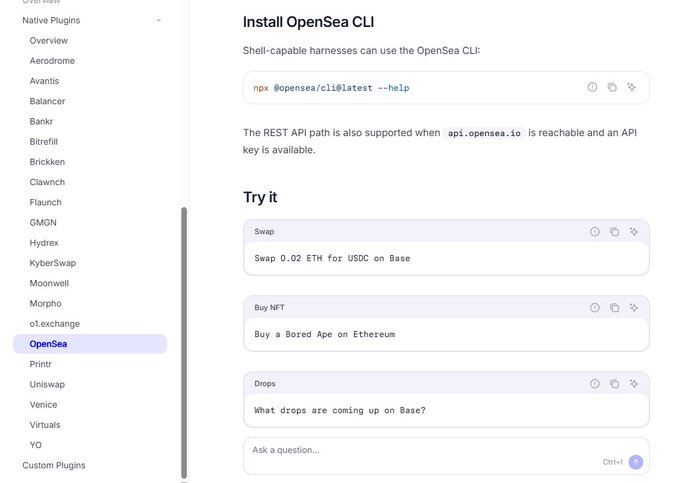This screenshot has height=483, width=680.
Task: Open the Hydrex plugin page
Action: point(44,243)
